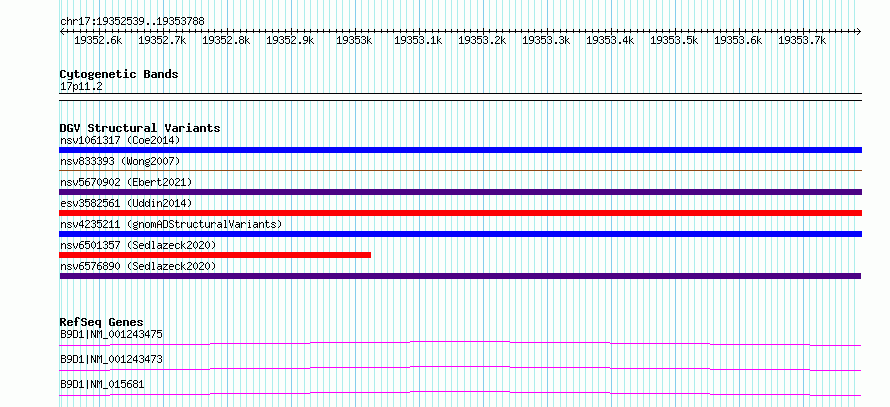
Task: Click the RefSeq Genes track title
Action: click(102, 322)
